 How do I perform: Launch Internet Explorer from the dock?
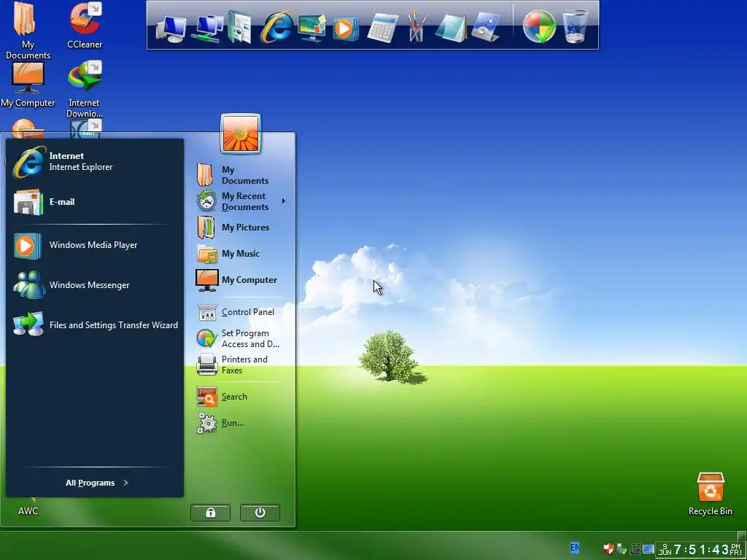coord(276,27)
